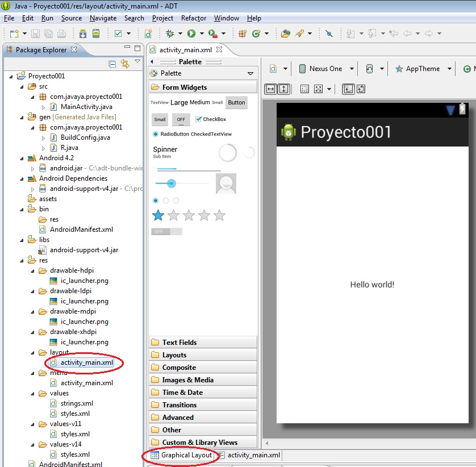
Task: Select strings.xml in the values folder
Action: [77, 403]
